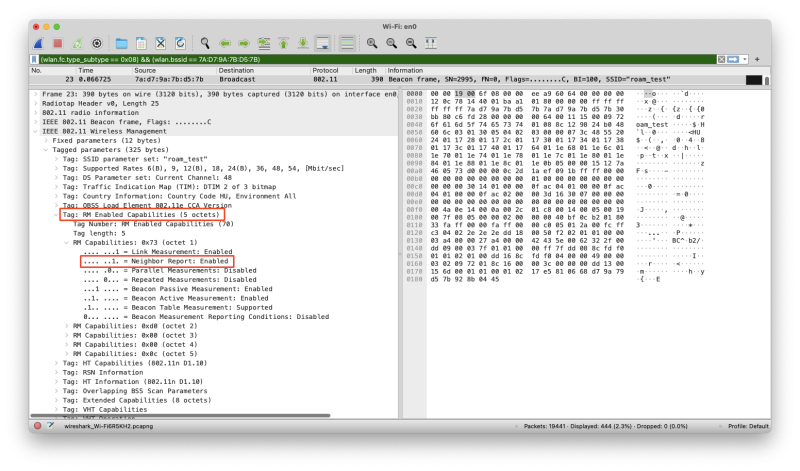Image resolution: width=800 pixels, height=471 pixels.
Task: Add a display filter button
Action: click(x=757, y=60)
